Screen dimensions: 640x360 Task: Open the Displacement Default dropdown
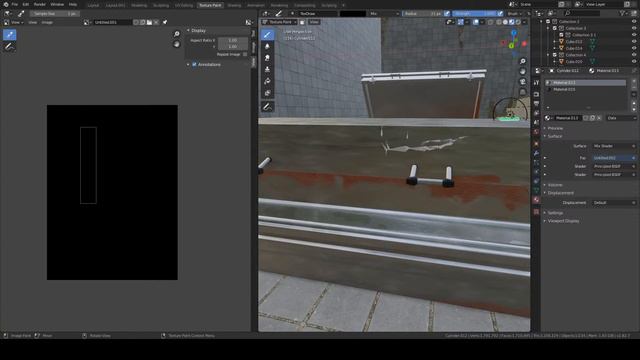(x=614, y=203)
